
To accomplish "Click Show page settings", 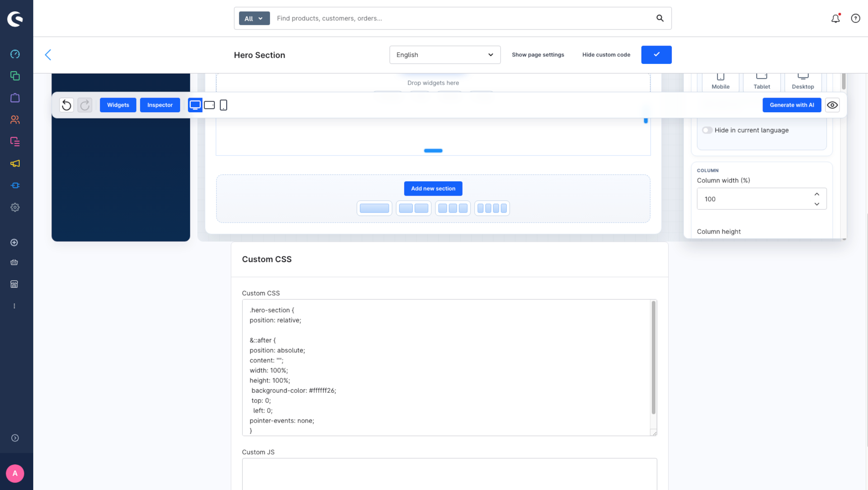I will coord(538,55).
